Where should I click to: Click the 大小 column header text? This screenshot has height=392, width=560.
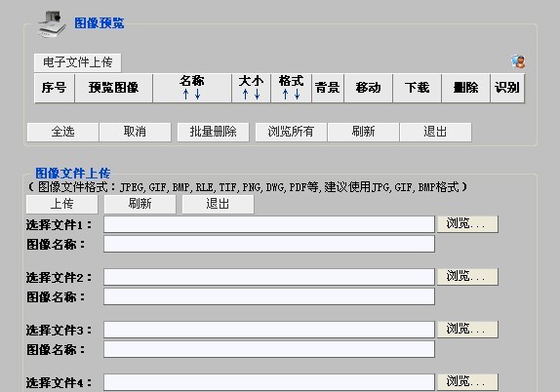[251, 81]
